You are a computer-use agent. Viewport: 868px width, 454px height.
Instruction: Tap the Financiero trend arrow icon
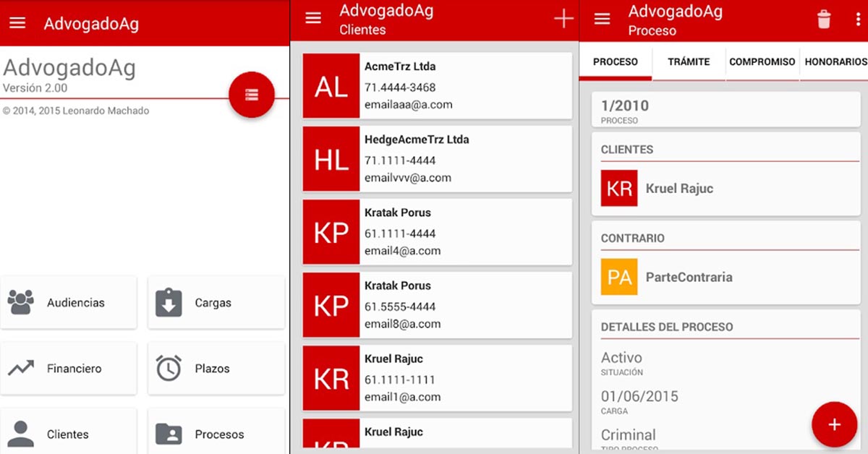click(21, 368)
